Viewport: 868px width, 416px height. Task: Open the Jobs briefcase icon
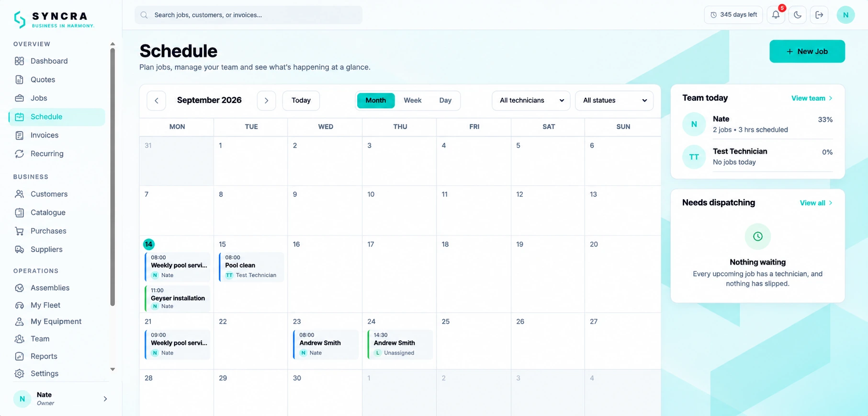(19, 98)
